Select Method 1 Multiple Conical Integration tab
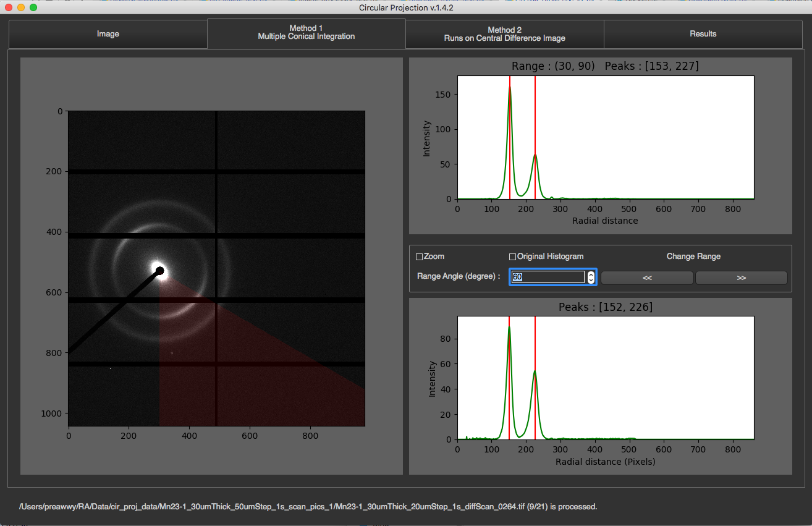This screenshot has height=526, width=812. pyautogui.click(x=306, y=33)
